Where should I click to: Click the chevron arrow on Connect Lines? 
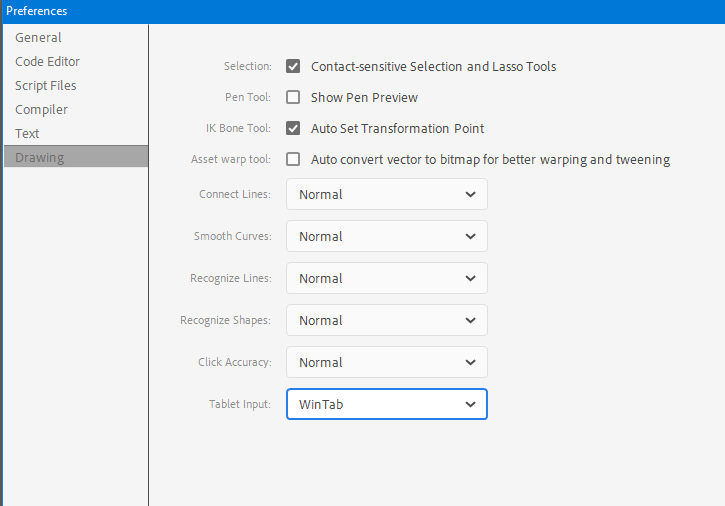(x=471, y=195)
